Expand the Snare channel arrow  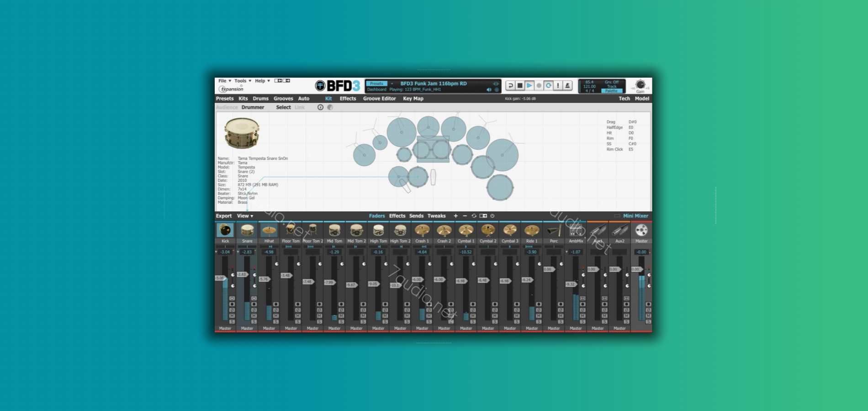tap(238, 252)
